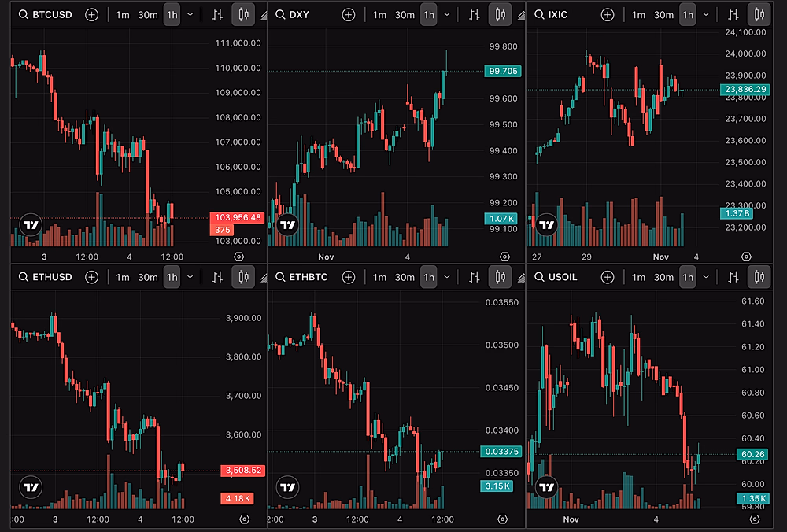Open the settings gear on BTCUSD chart
Screen dimensions: 787x532
tap(239, 257)
